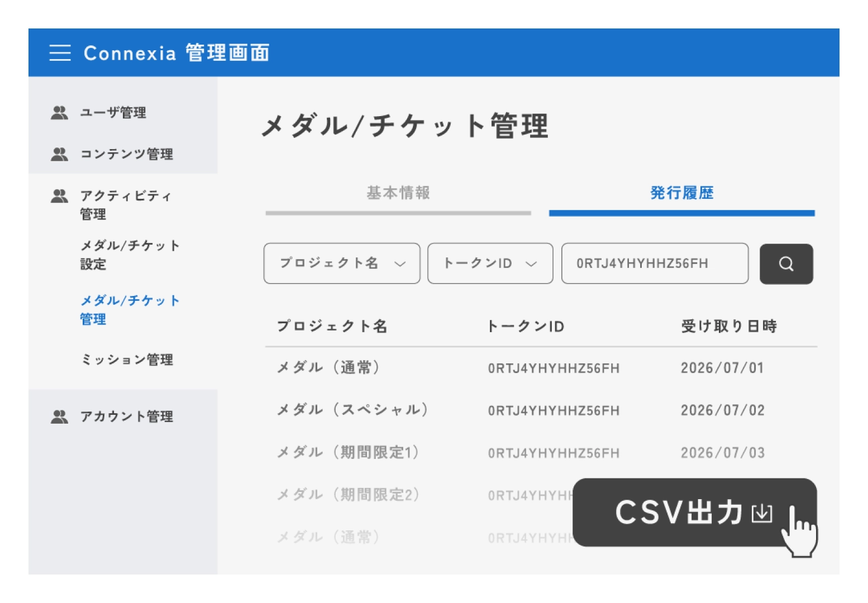Select the メダル（期間限定2） row name
868x603 pixels.
click(x=349, y=495)
